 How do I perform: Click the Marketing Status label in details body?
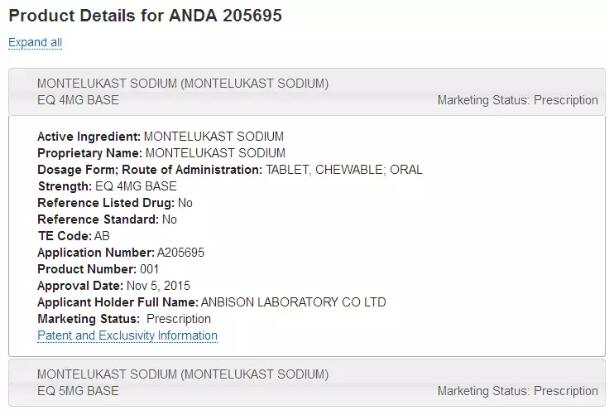click(x=88, y=319)
